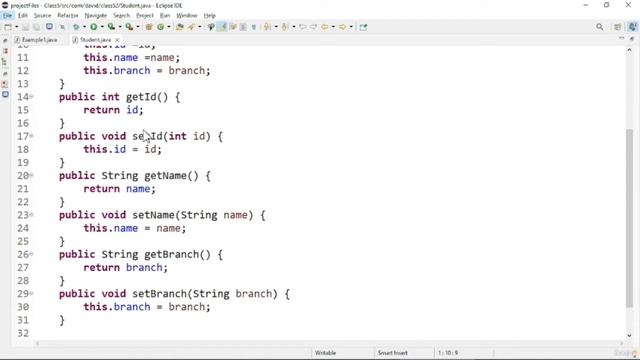Minimize the editor area using its icon
Image resolution: width=640 pixels, height=360 pixels.
pos(622,38)
